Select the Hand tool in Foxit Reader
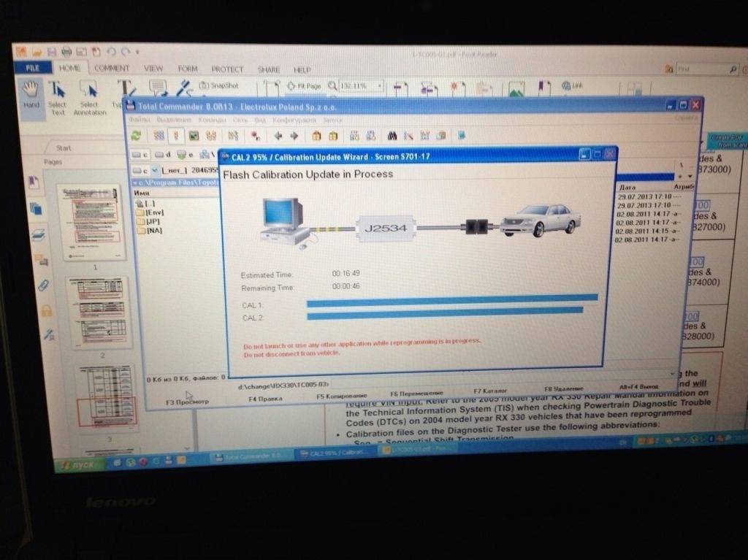748x560 pixels. (x=31, y=95)
